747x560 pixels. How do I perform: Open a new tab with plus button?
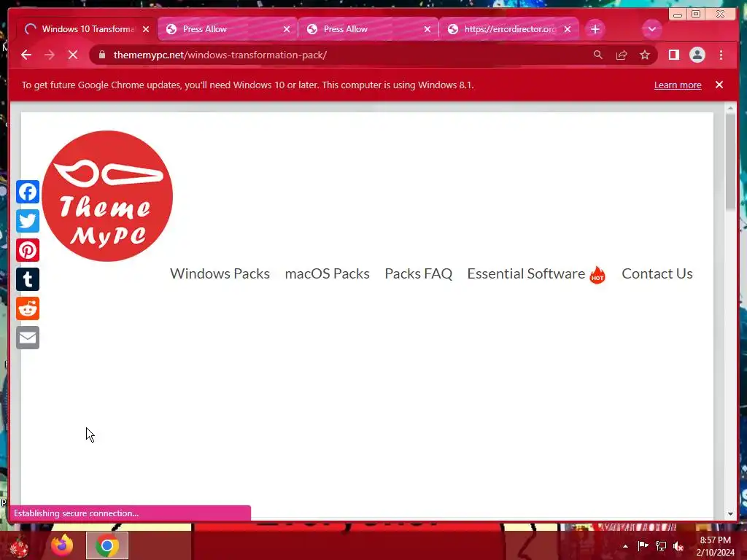point(595,29)
